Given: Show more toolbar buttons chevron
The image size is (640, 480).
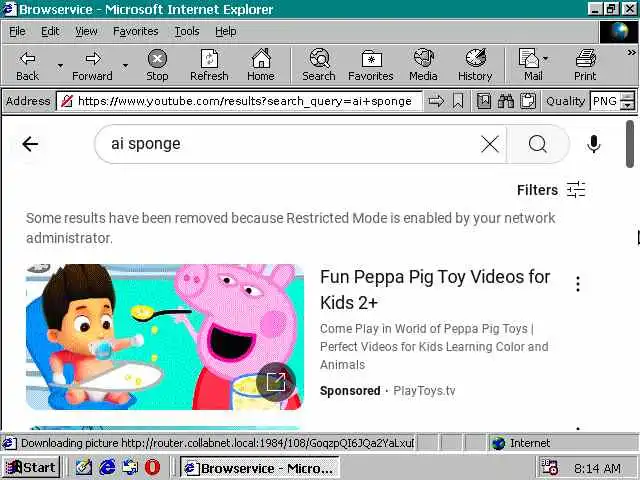Looking at the screenshot, I should (632, 53).
